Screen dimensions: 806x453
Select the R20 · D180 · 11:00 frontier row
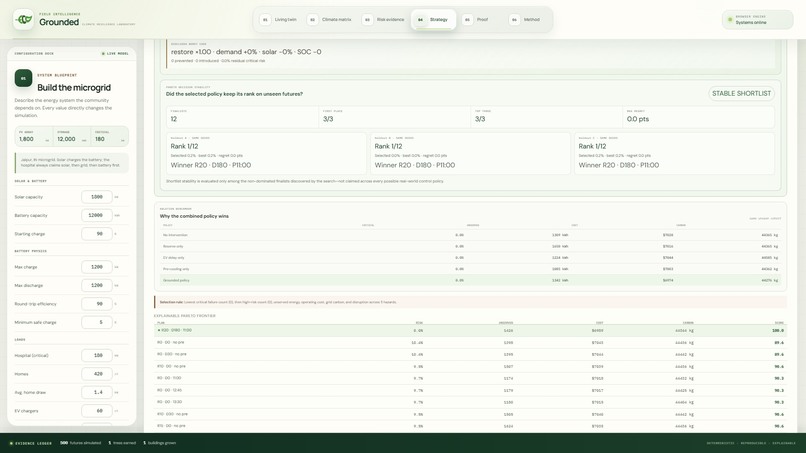click(470, 330)
